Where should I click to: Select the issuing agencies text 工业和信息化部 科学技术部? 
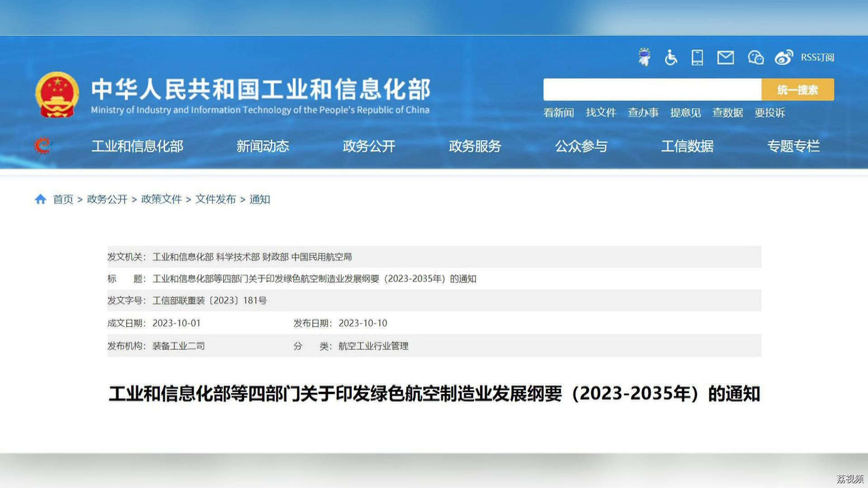(206, 257)
